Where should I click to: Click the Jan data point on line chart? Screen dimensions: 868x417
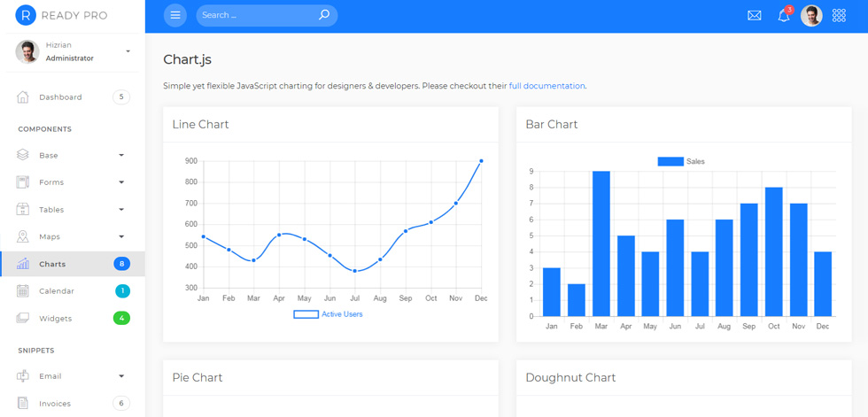203,236
